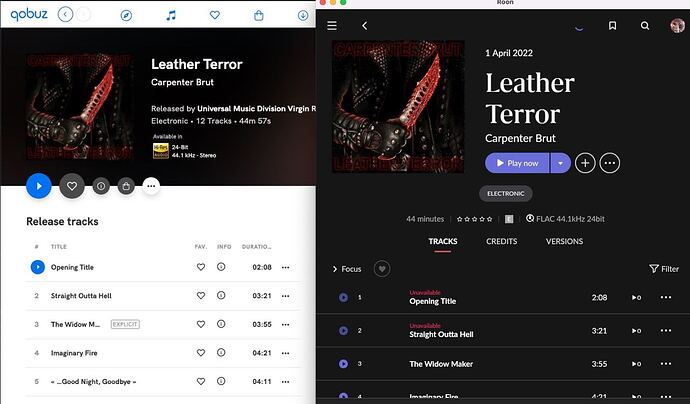Open Roon album more options ellipsis
690x404 pixels.
(609, 163)
